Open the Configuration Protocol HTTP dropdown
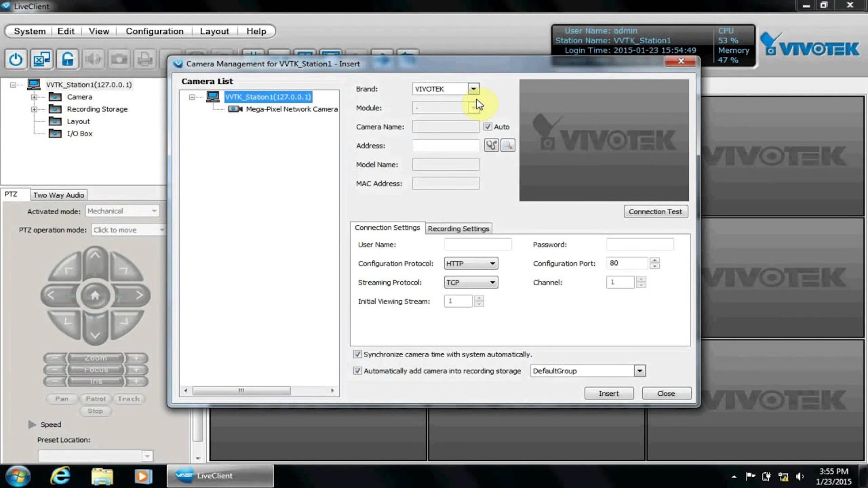The height and width of the screenshot is (488, 868). (x=471, y=264)
